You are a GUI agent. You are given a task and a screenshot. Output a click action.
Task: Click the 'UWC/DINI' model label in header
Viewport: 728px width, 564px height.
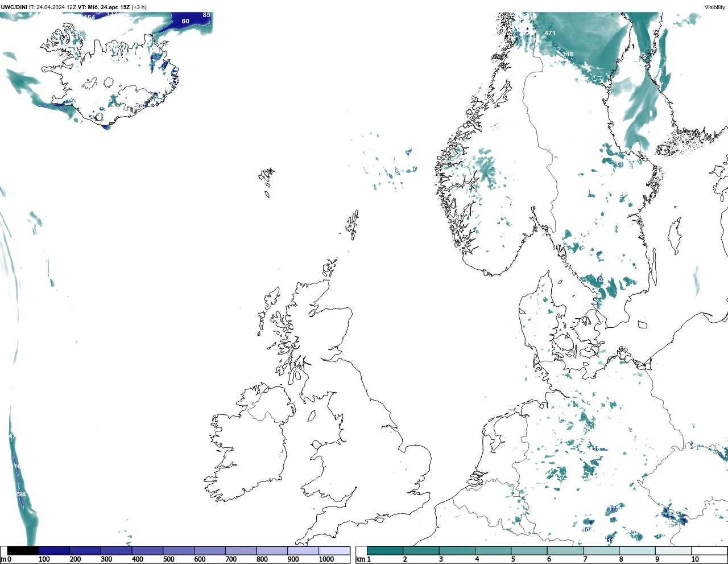coord(14,7)
